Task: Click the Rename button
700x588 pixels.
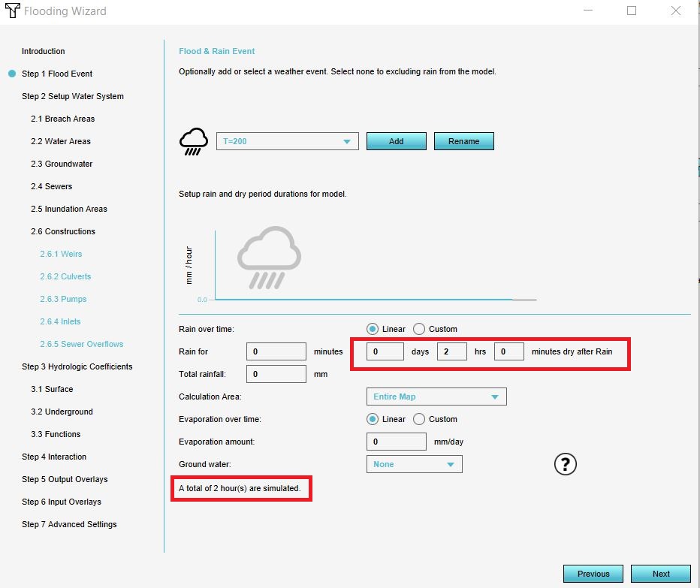Action: 463,141
